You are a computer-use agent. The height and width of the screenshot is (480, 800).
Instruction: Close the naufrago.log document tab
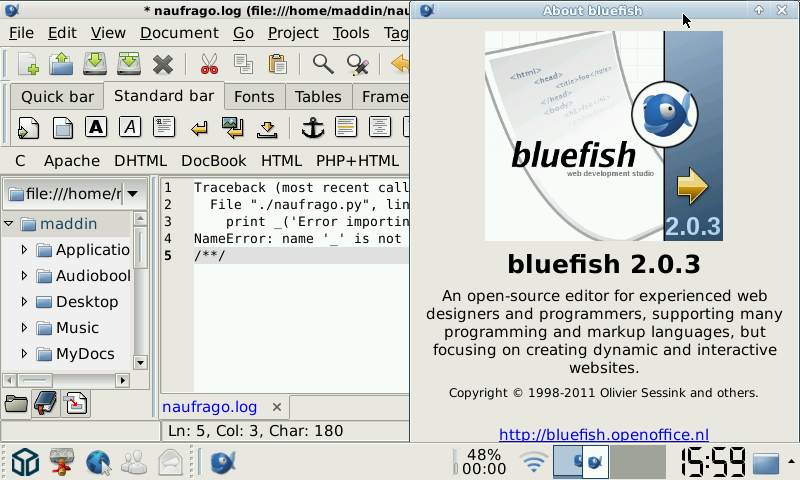pos(277,407)
